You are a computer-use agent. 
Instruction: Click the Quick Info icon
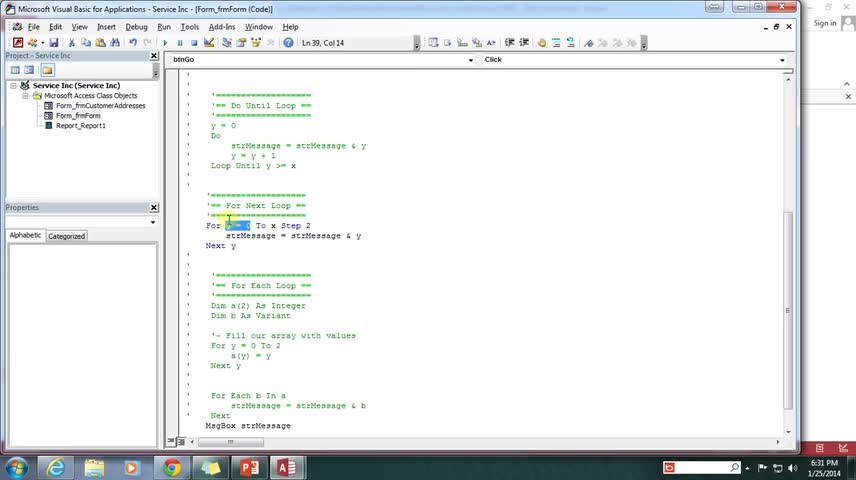point(462,43)
